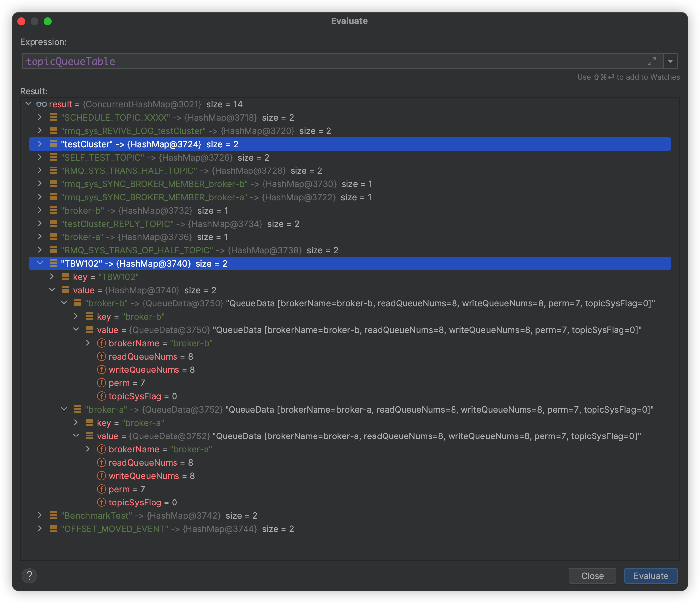Click the expand expression field icon

tap(651, 61)
